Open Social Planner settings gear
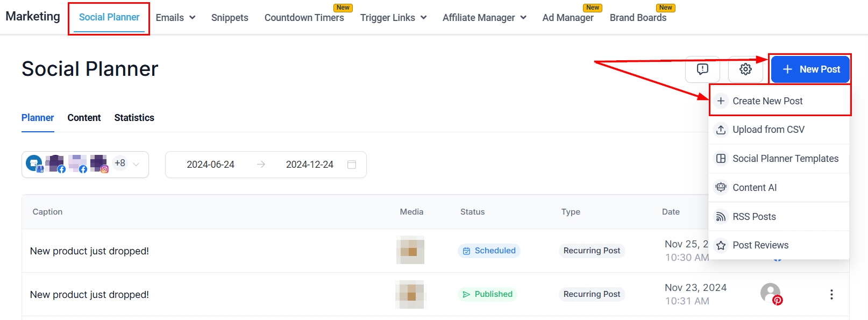Viewport: 868px width, 320px height. [745, 69]
